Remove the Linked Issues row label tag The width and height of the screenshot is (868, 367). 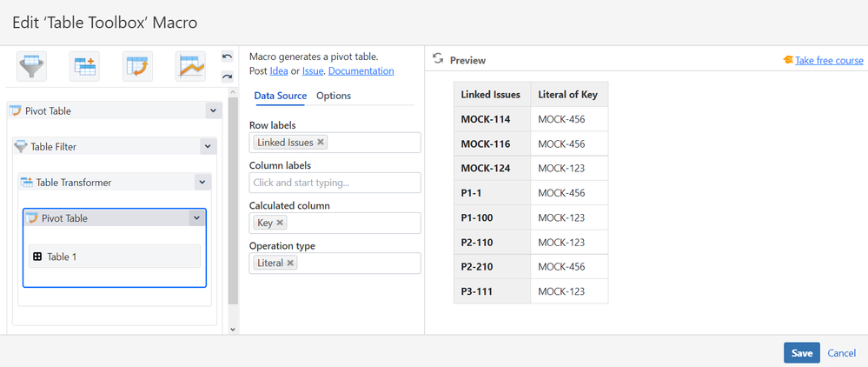point(321,143)
